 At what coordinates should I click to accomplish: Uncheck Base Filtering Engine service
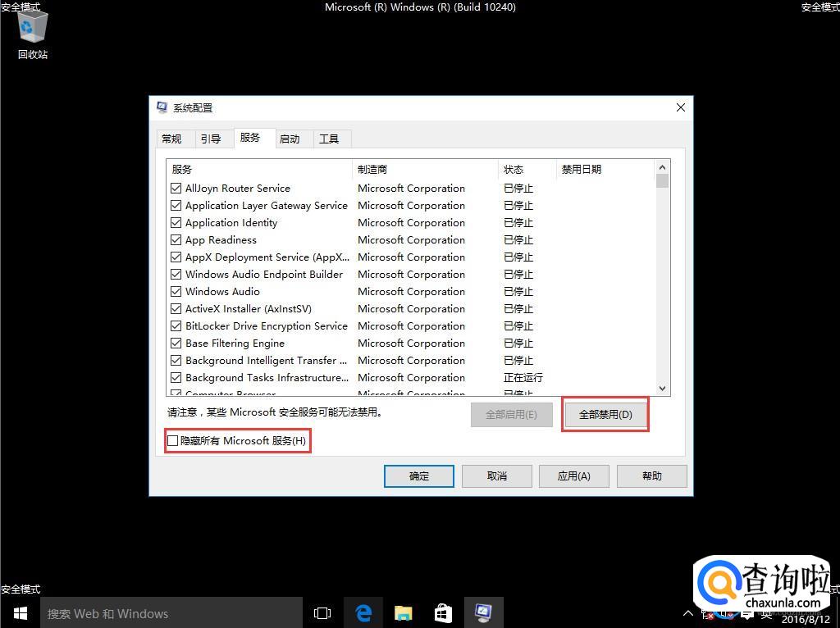176,344
